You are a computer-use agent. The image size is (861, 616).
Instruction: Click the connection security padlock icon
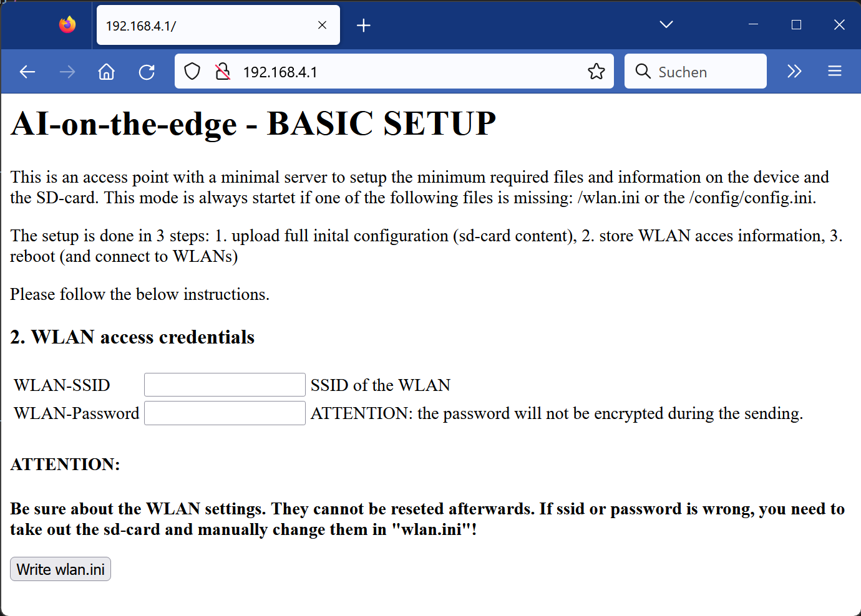click(221, 71)
